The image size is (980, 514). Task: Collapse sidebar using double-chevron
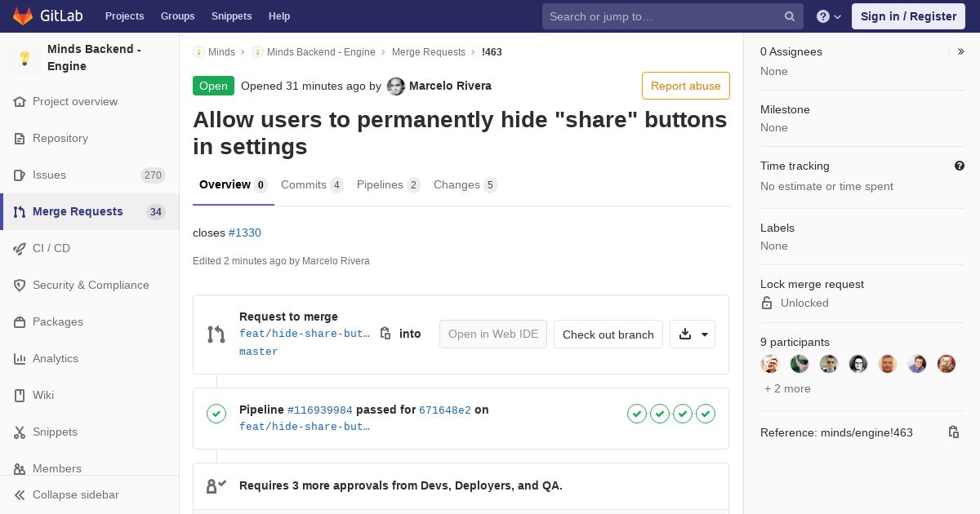point(20,495)
